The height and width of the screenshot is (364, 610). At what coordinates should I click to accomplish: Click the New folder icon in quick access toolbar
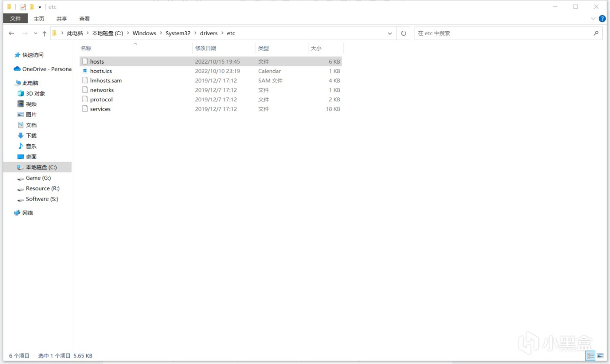tap(32, 7)
